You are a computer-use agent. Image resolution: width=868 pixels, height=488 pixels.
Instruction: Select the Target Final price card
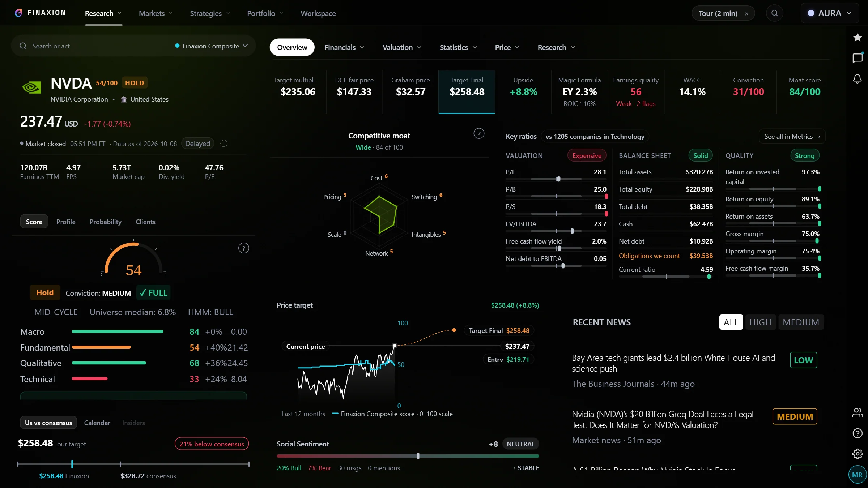(x=467, y=92)
